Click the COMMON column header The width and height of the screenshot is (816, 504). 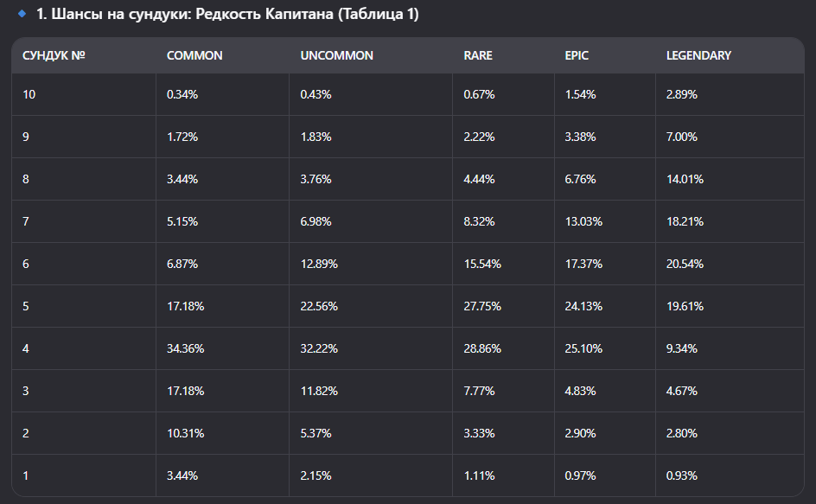click(194, 55)
